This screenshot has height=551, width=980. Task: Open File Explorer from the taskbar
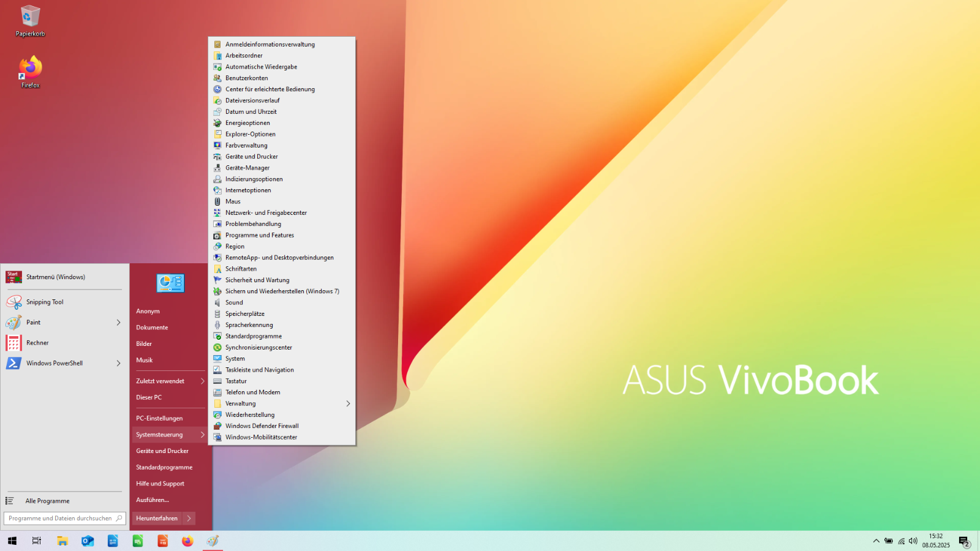pyautogui.click(x=62, y=541)
